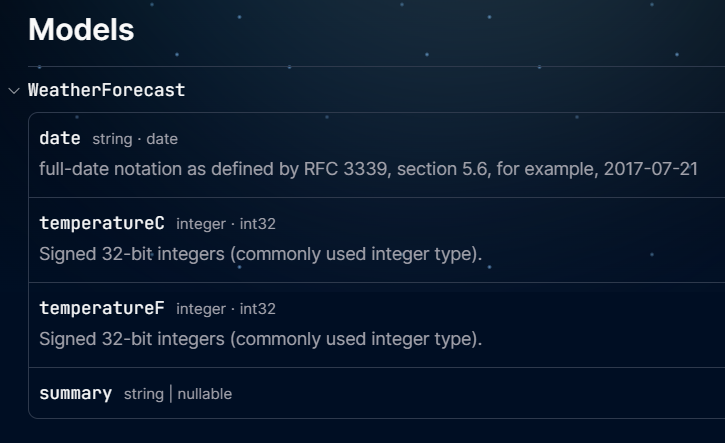This screenshot has width=725, height=443.
Task: Click the WeatherForecast model name
Action: [106, 90]
